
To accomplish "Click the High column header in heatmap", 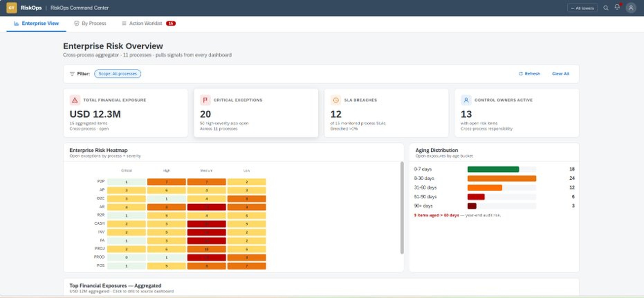I will (166, 170).
